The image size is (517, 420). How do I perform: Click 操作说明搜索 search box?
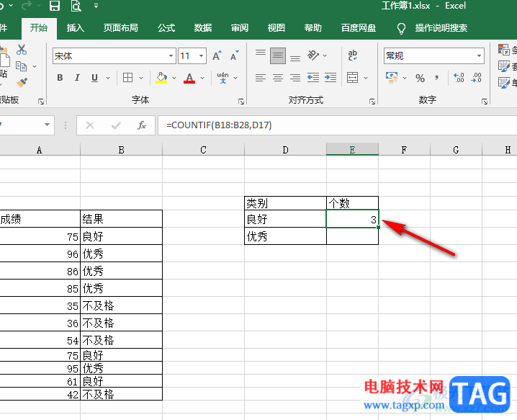point(441,28)
